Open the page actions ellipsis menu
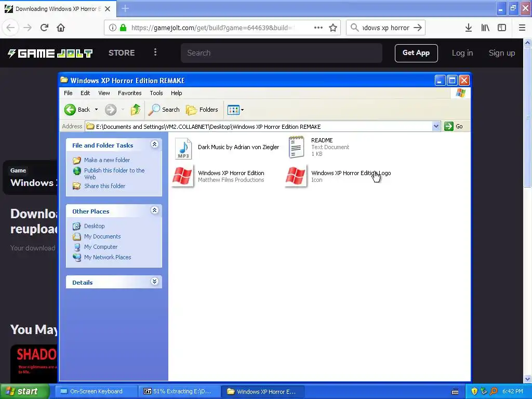 (x=318, y=28)
